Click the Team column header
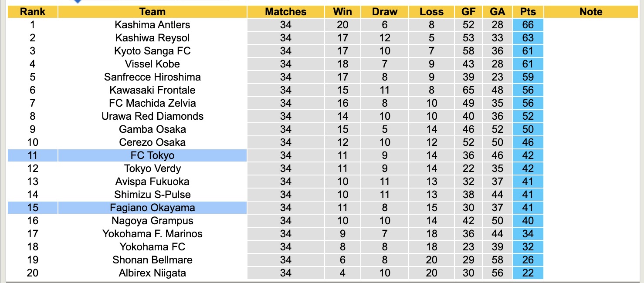 [x=153, y=12]
